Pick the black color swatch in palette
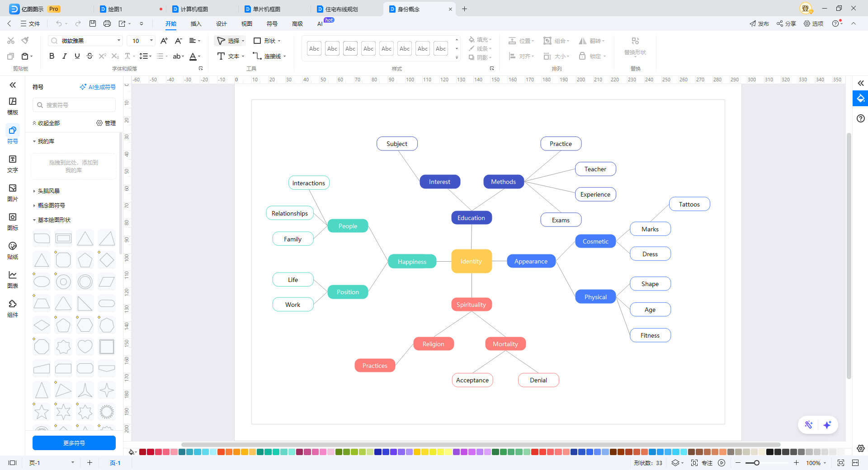This screenshot has height=470, width=868. click(769, 452)
